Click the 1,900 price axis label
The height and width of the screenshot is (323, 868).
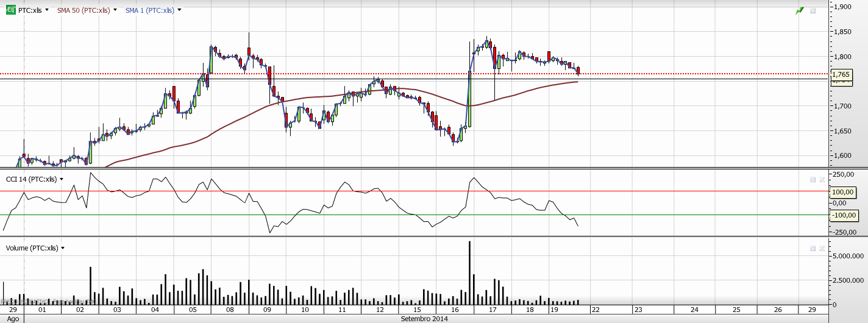pyautogui.click(x=843, y=7)
